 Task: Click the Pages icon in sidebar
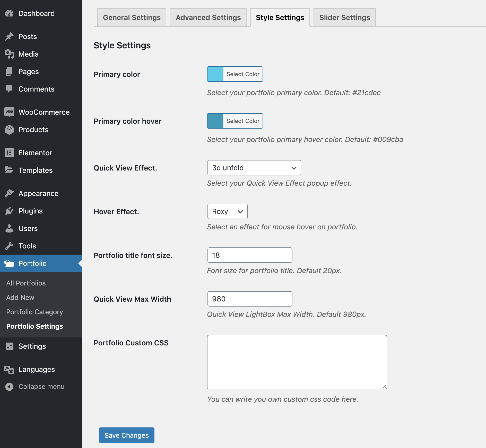pyautogui.click(x=9, y=71)
